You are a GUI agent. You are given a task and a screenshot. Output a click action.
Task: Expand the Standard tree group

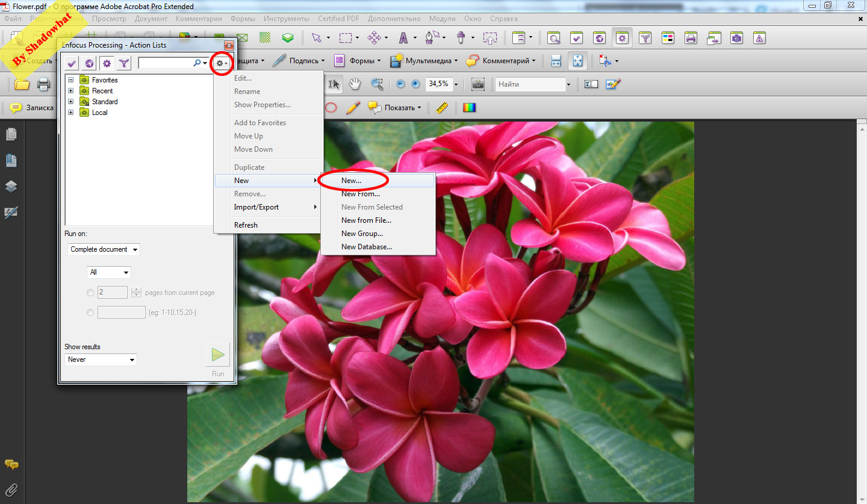(70, 102)
